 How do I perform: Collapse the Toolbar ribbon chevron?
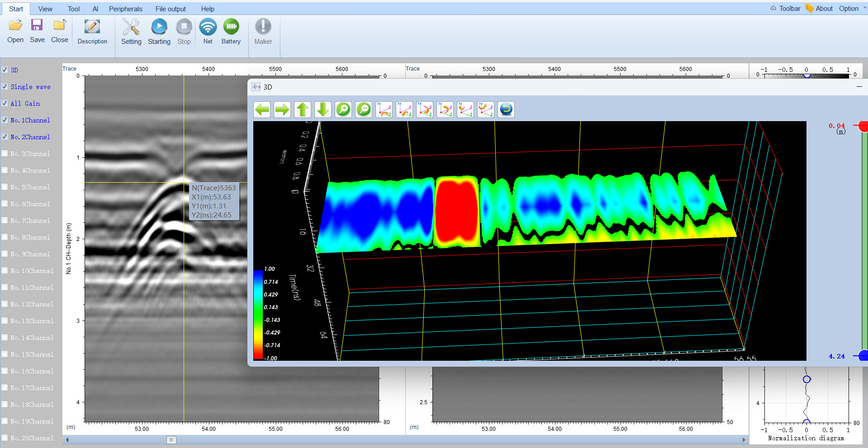[773, 8]
